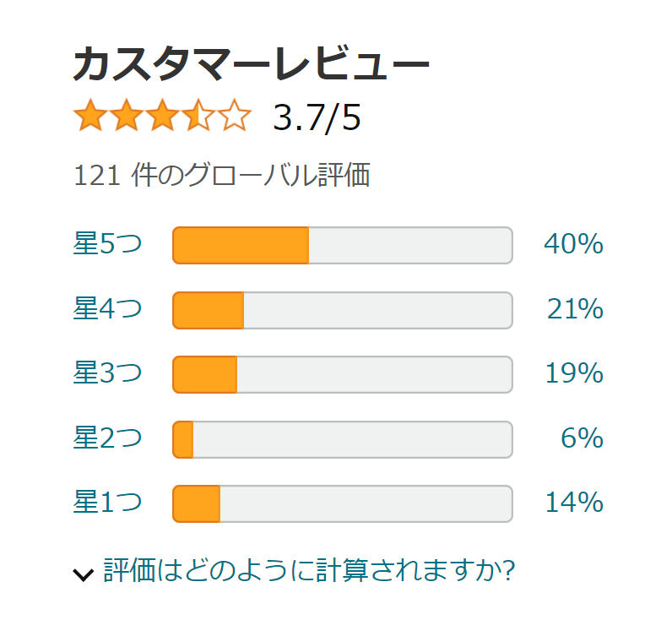Click the first orange rating star
This screenshot has height=620, width=672.
[x=90, y=117]
